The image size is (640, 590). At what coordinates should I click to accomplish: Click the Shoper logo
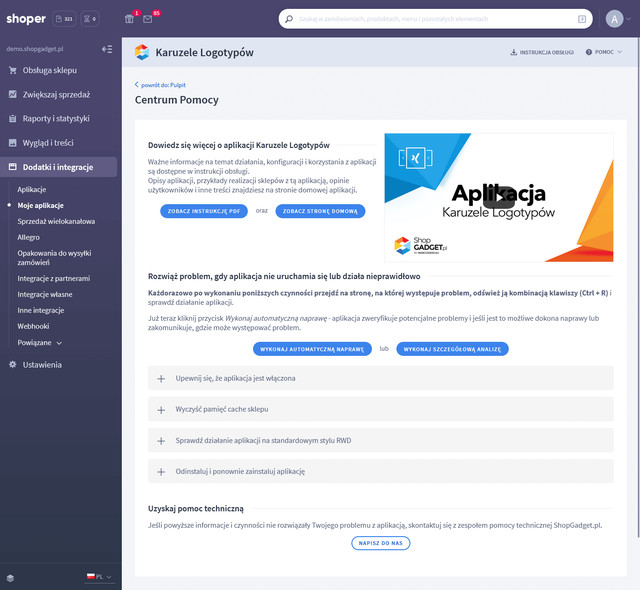26,19
